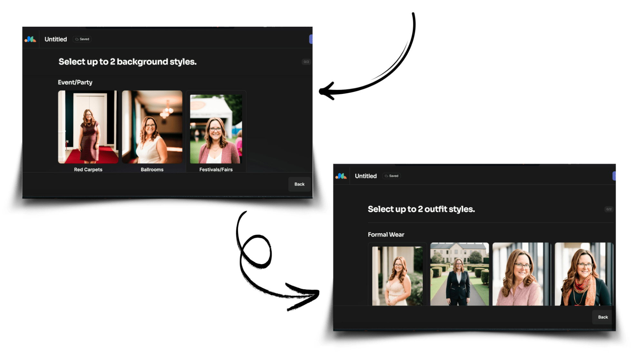Select the orange scarf outfit thumbnail
644x362 pixels.
pos(583,274)
